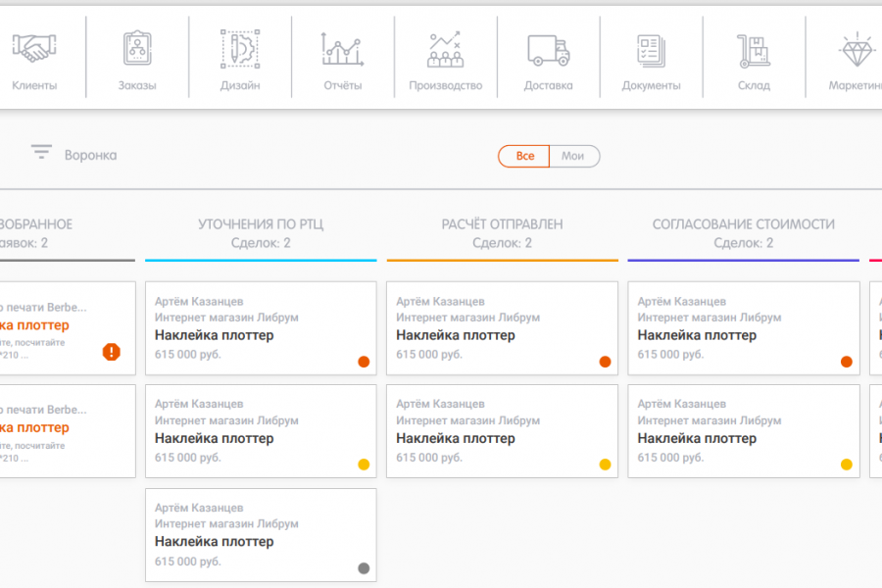Image resolution: width=882 pixels, height=588 pixels.
Task: Click gray status dot in Уточнения по РТЦ
Action: tap(364, 567)
